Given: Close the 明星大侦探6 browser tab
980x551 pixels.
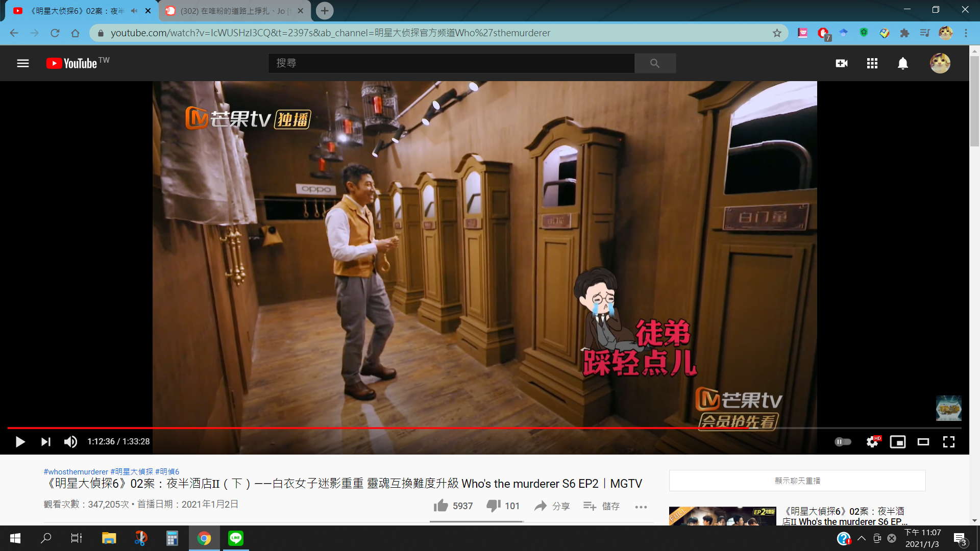Looking at the screenshot, I should [148, 11].
